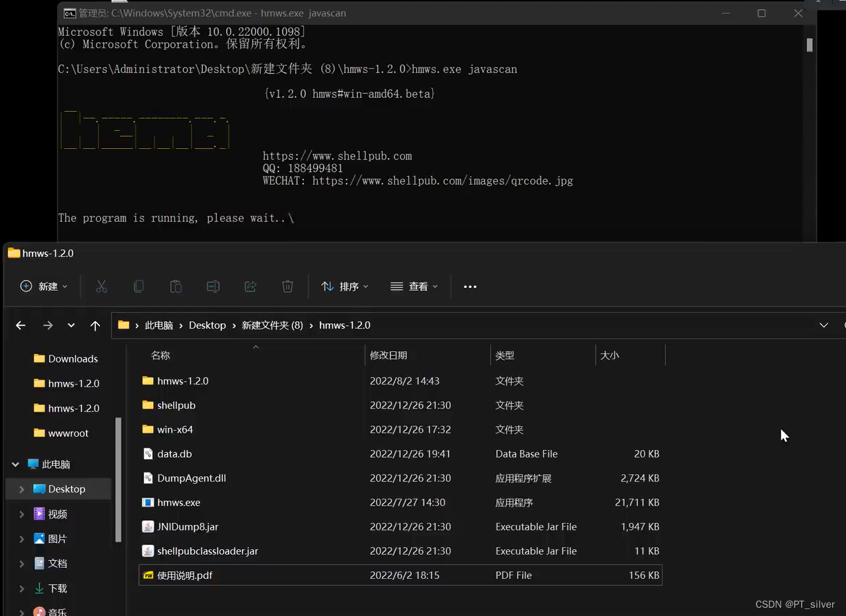Image resolution: width=846 pixels, height=616 pixels.
Task: Select the shellpub folder in file list
Action: 177,405
